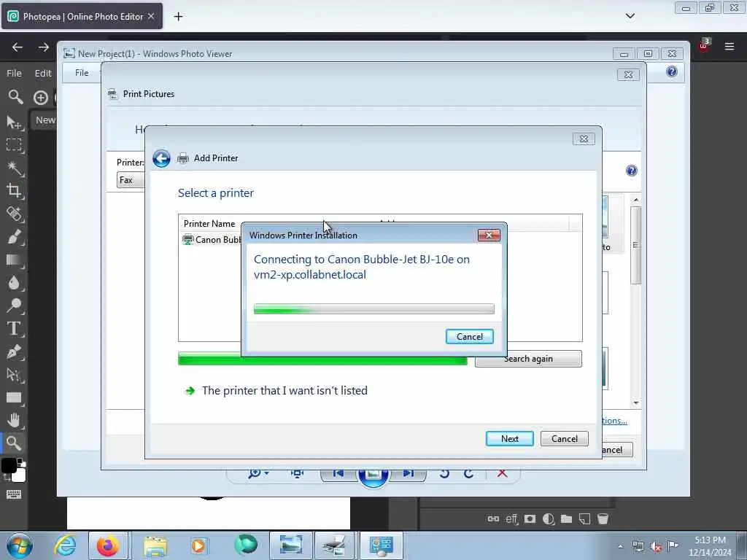Viewport: 747px width, 560px height.
Task: Open Photo Viewer zoom magnifier dropdown
Action: [x=259, y=472]
